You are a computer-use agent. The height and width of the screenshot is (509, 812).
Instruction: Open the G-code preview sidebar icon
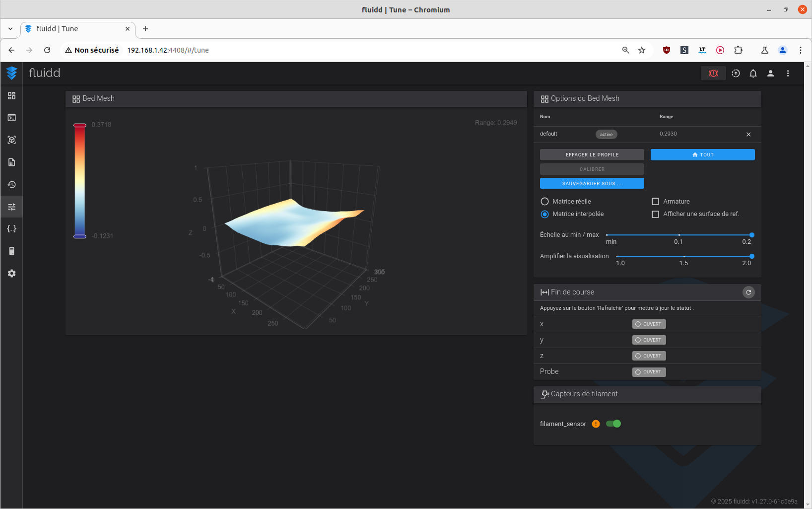(11, 140)
